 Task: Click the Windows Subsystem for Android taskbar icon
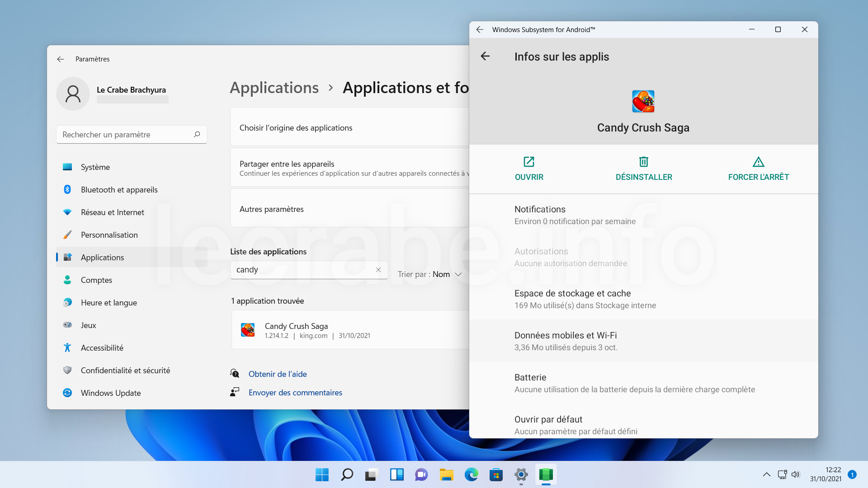click(546, 474)
